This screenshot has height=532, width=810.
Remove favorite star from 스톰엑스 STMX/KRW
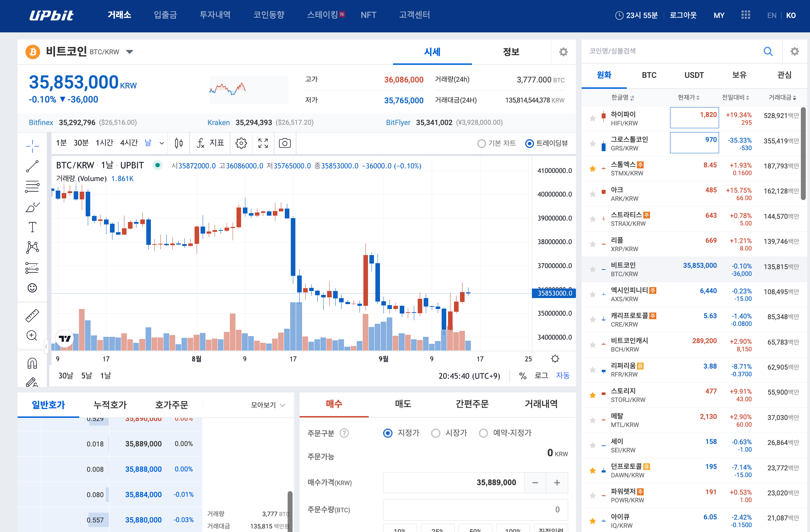click(593, 169)
